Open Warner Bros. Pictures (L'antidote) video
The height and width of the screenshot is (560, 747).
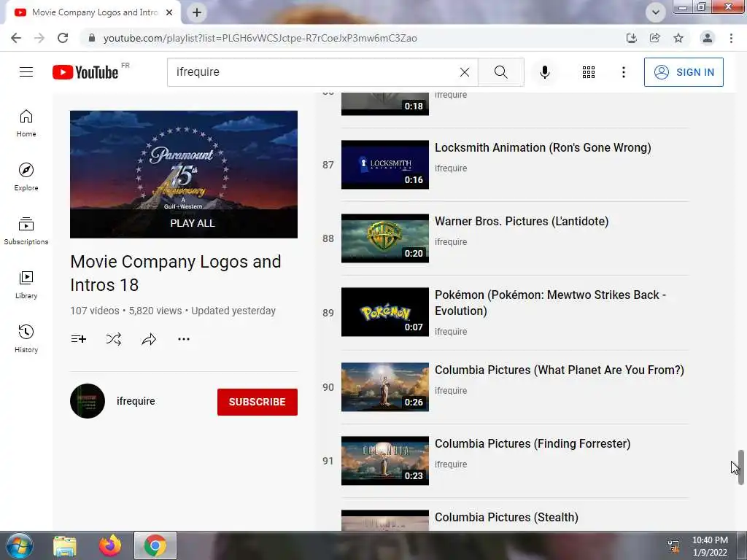pos(522,222)
